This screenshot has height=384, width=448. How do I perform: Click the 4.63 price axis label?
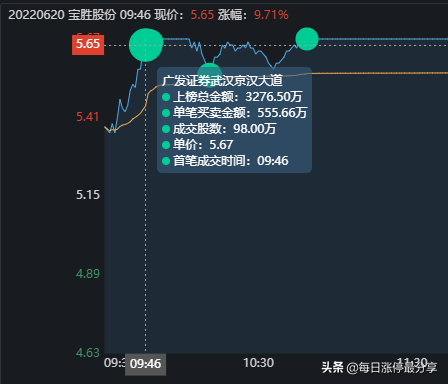88,353
